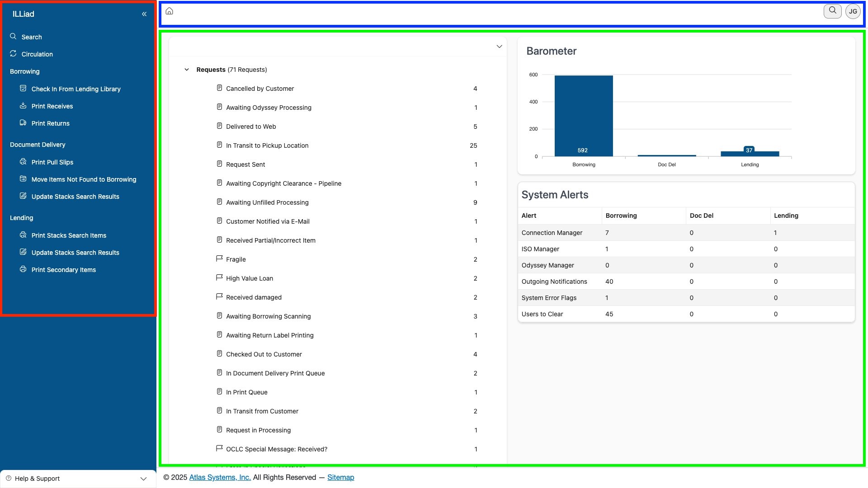Collapse the Requests tree node
Image resolution: width=868 pixels, height=488 pixels.
[187, 70]
